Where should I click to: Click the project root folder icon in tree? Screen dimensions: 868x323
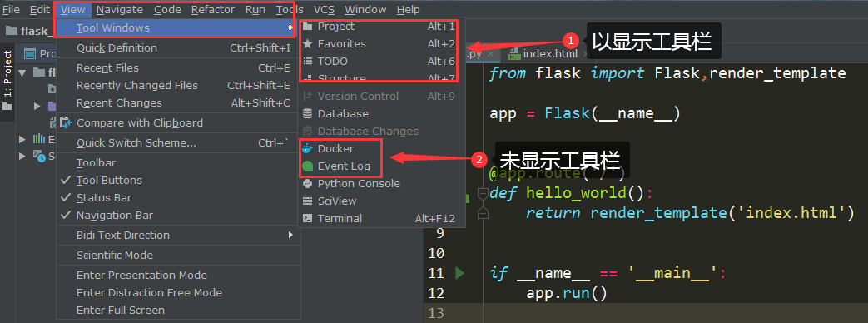(x=39, y=72)
